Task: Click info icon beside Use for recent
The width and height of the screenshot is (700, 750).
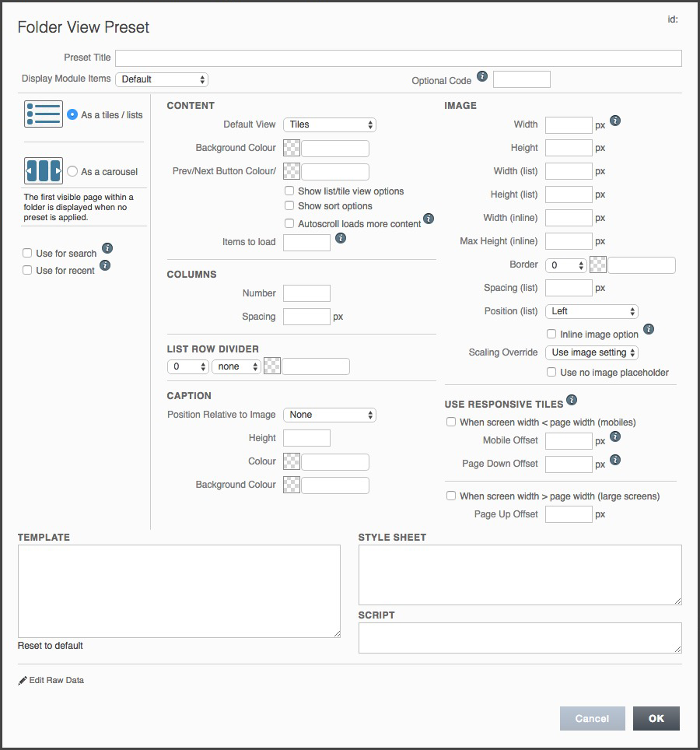Action: pyautogui.click(x=105, y=265)
